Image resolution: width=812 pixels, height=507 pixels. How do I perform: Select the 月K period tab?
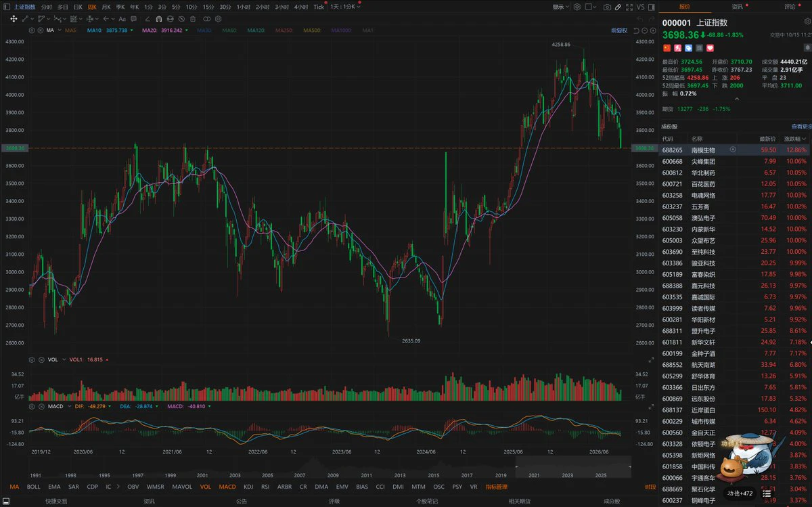click(106, 7)
